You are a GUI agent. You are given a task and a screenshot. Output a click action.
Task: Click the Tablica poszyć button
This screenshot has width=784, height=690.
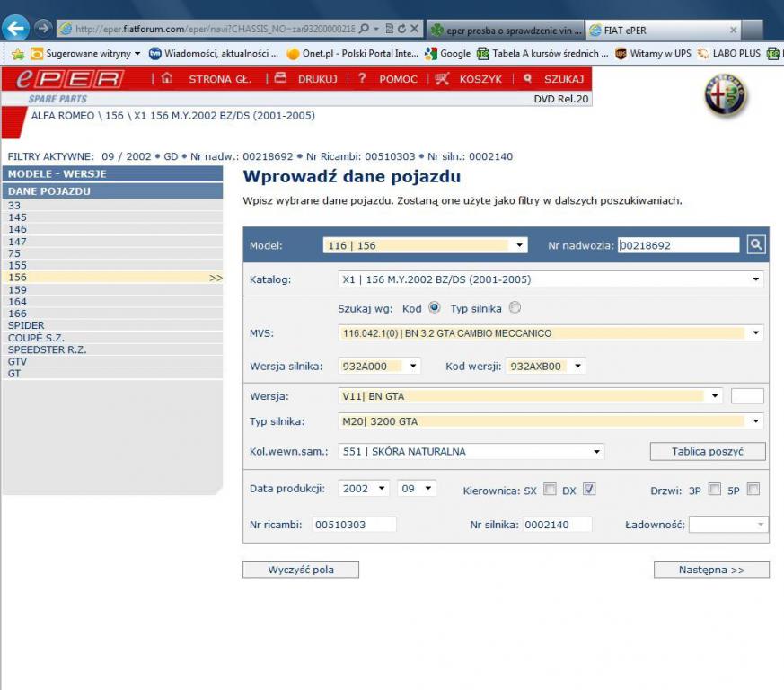pyautogui.click(x=708, y=451)
